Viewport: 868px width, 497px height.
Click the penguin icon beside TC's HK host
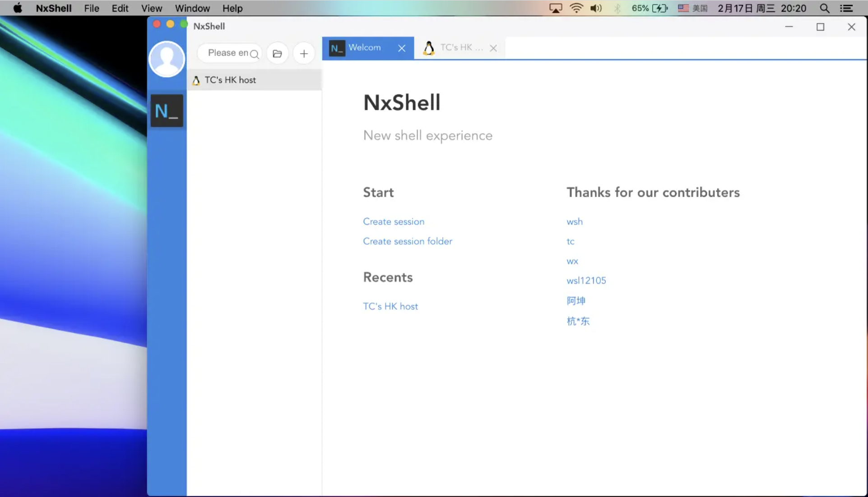point(196,80)
